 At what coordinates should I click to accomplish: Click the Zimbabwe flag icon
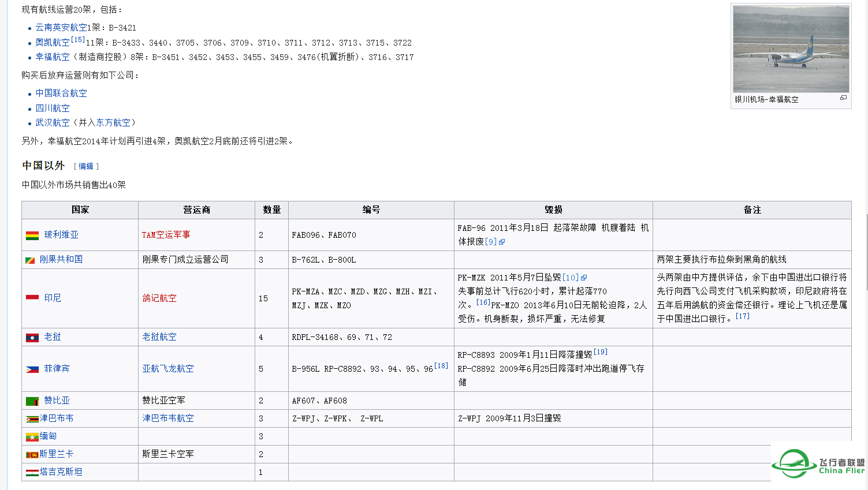coord(33,418)
